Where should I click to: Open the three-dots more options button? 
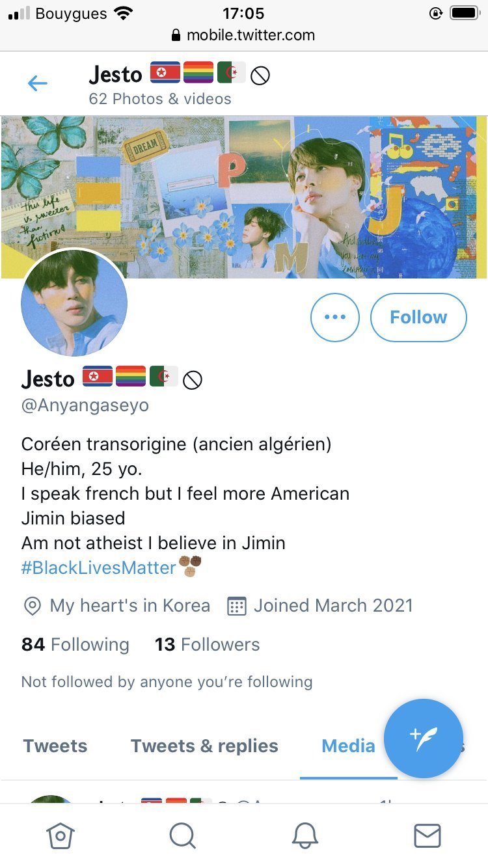(335, 318)
